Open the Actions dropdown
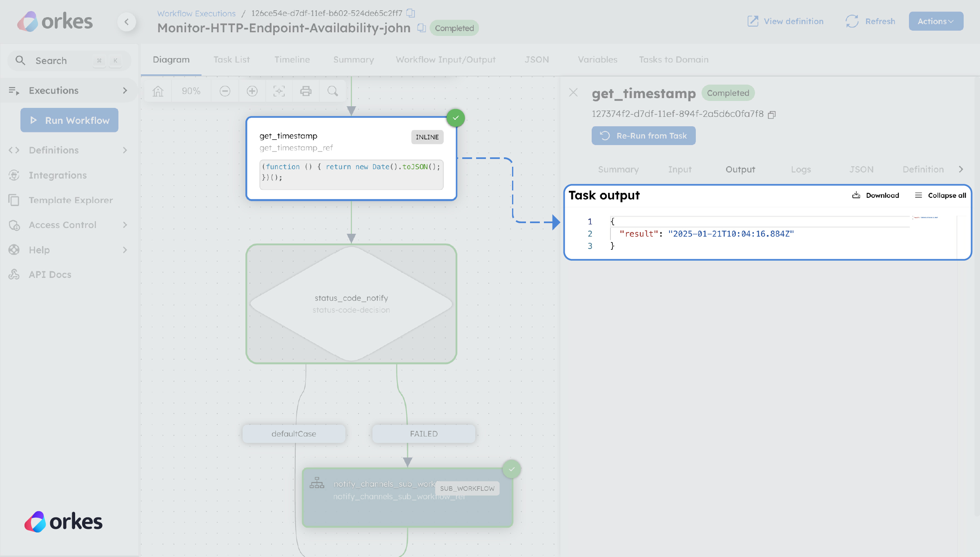 click(935, 21)
